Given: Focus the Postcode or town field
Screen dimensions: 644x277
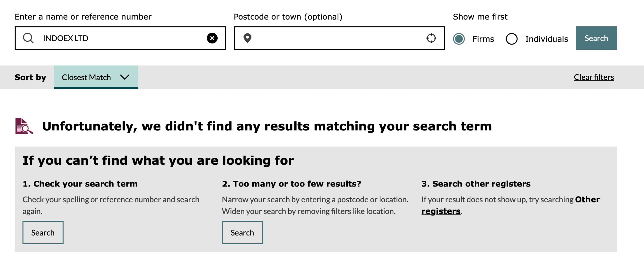Looking at the screenshot, I should coord(339,38).
